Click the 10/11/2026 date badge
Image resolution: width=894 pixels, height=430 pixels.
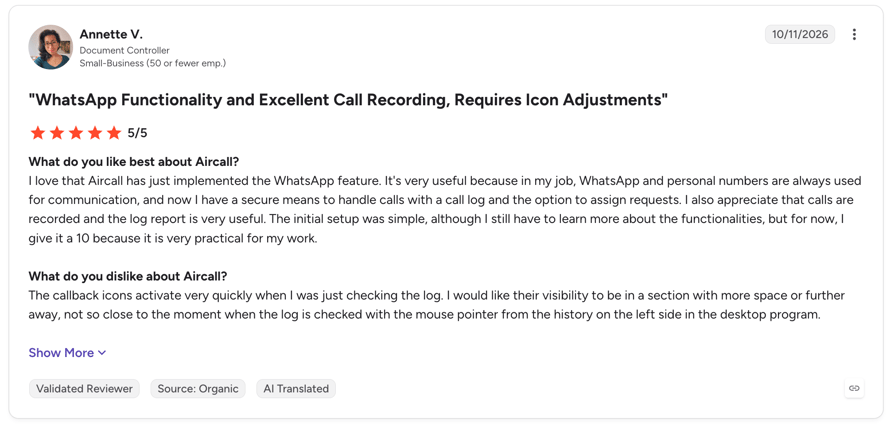[x=800, y=35]
